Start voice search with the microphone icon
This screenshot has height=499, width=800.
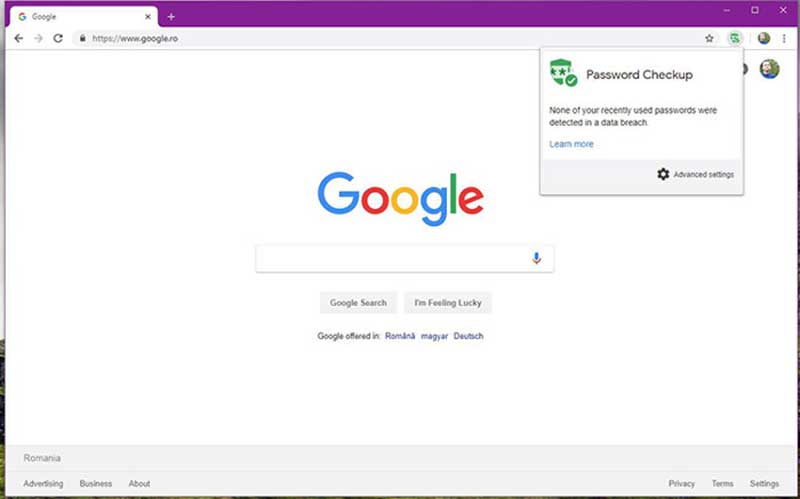click(x=536, y=258)
